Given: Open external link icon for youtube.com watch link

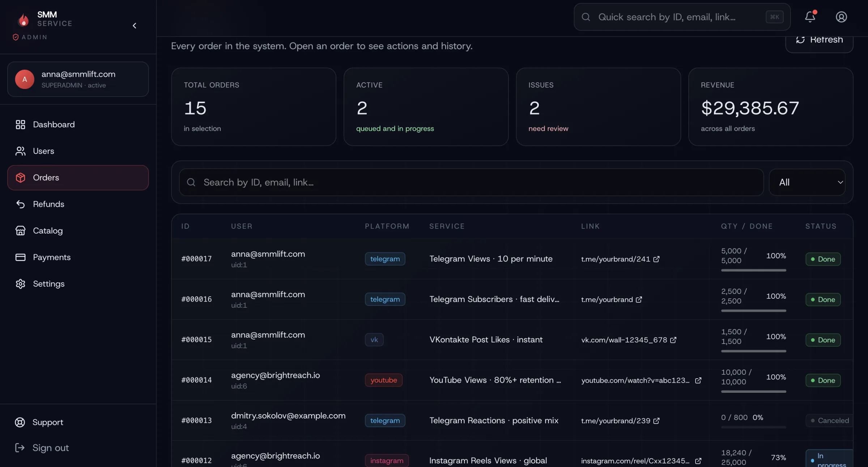Looking at the screenshot, I should 698,380.
